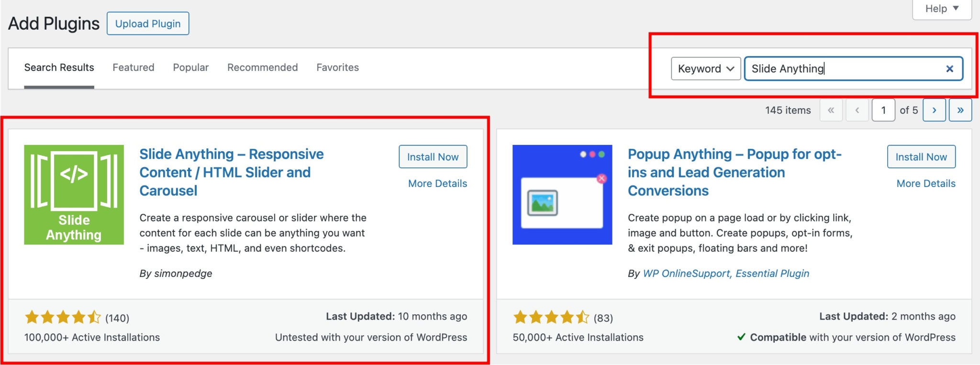Click "100,000+ Active Installations" text
Viewport: 980px width, 365px height.
pyautogui.click(x=92, y=338)
